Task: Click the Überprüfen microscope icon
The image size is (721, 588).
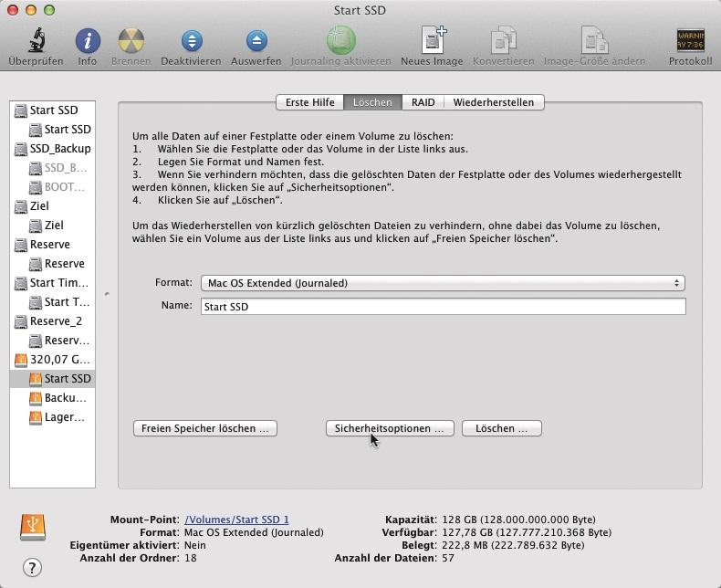Action: click(x=37, y=40)
